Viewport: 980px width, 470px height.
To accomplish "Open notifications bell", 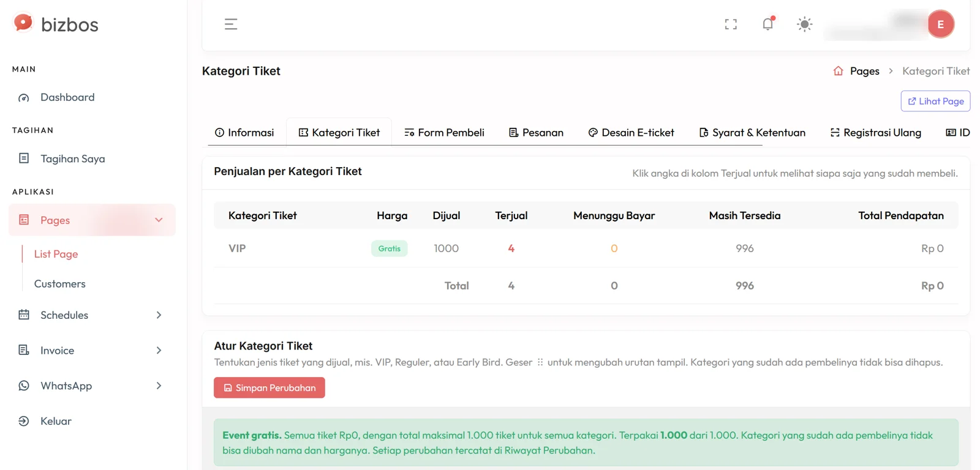I will tap(768, 24).
